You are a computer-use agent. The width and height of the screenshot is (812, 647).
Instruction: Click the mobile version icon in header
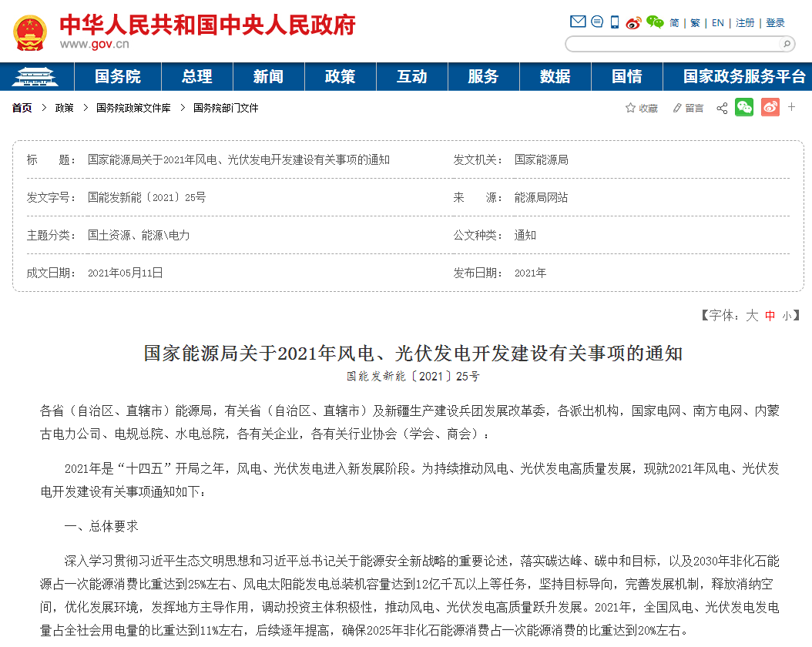coord(614,22)
